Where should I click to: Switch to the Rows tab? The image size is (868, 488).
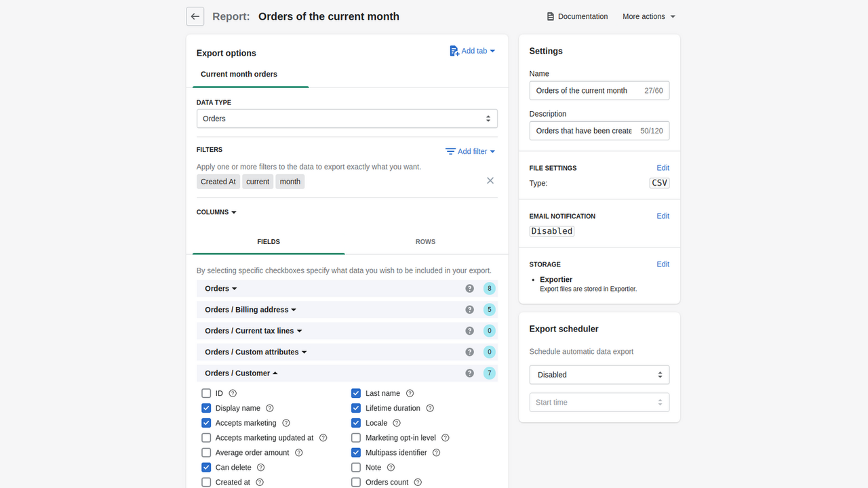pos(425,241)
